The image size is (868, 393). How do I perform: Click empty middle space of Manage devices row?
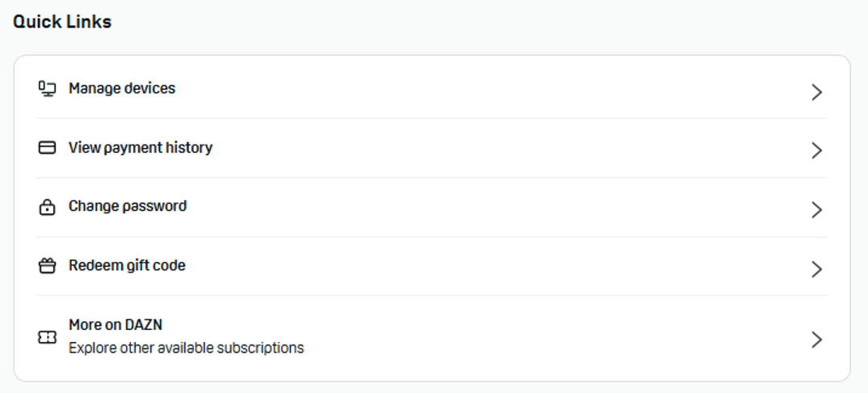(x=485, y=89)
